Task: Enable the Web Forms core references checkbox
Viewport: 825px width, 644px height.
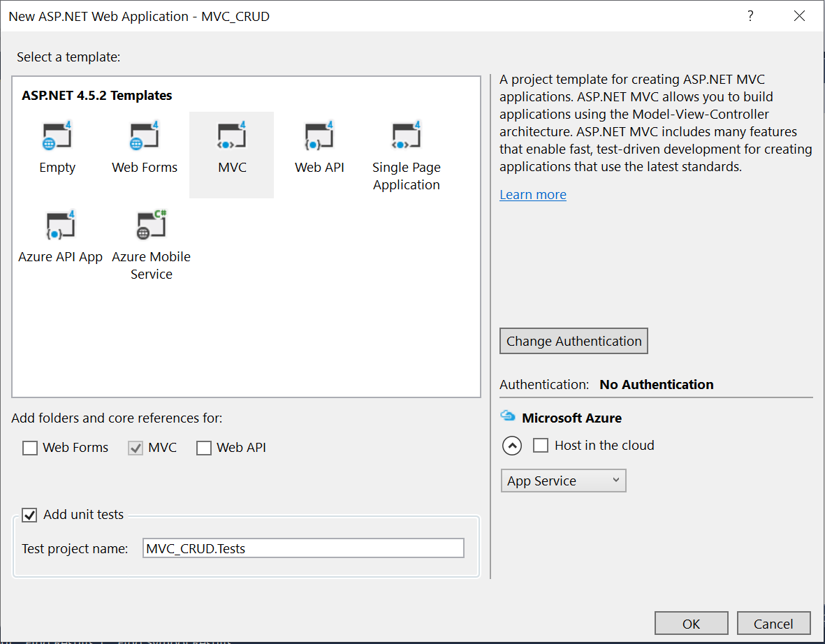Action: point(29,448)
